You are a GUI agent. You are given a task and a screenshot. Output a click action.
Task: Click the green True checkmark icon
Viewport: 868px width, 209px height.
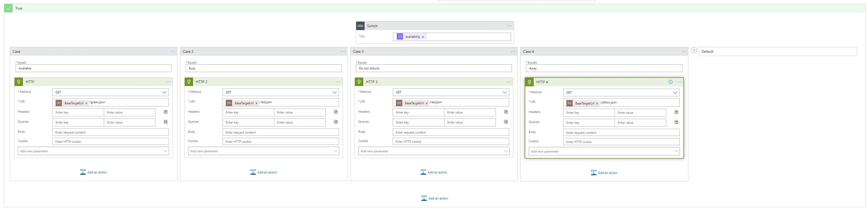pos(9,8)
